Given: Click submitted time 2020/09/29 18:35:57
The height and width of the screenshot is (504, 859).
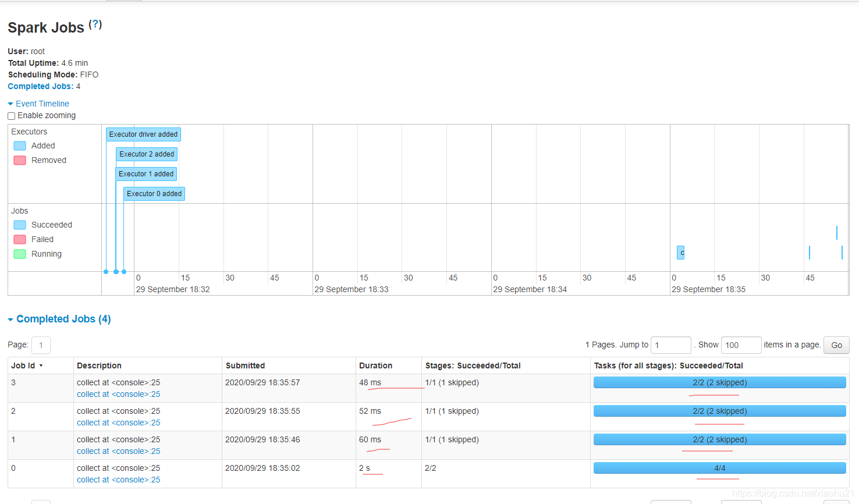Looking at the screenshot, I should point(262,382).
